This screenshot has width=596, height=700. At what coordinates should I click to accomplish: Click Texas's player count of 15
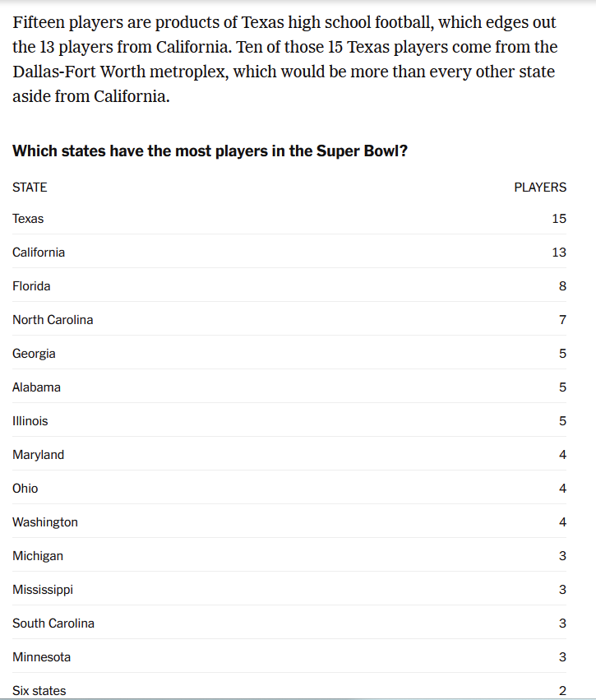(x=559, y=219)
